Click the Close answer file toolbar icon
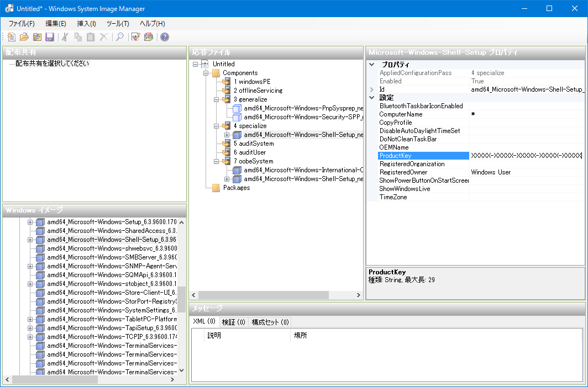The width and height of the screenshot is (588, 387). tap(36, 37)
